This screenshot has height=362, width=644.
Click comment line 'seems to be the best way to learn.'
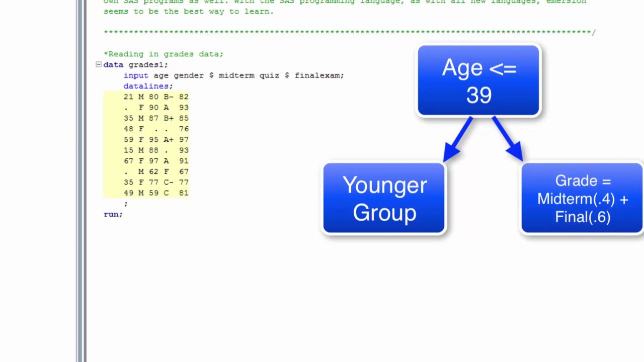click(x=189, y=11)
